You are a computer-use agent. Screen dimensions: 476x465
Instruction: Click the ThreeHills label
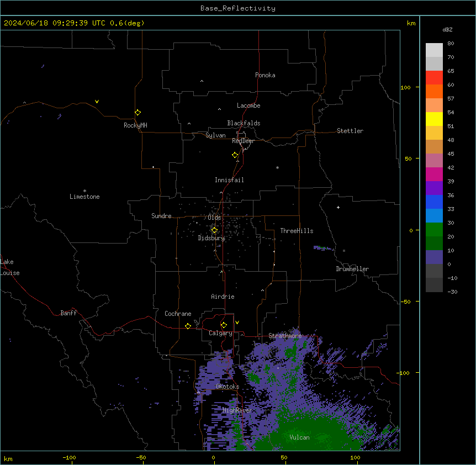297,231
